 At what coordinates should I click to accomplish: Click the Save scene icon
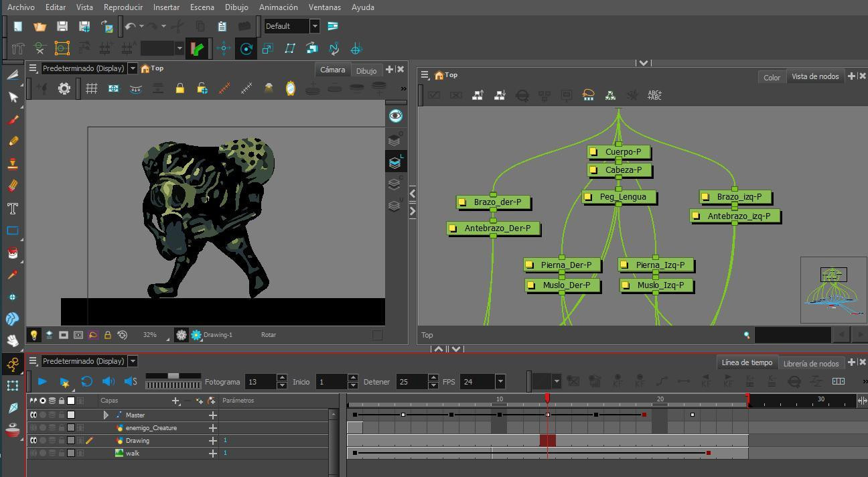click(x=62, y=26)
